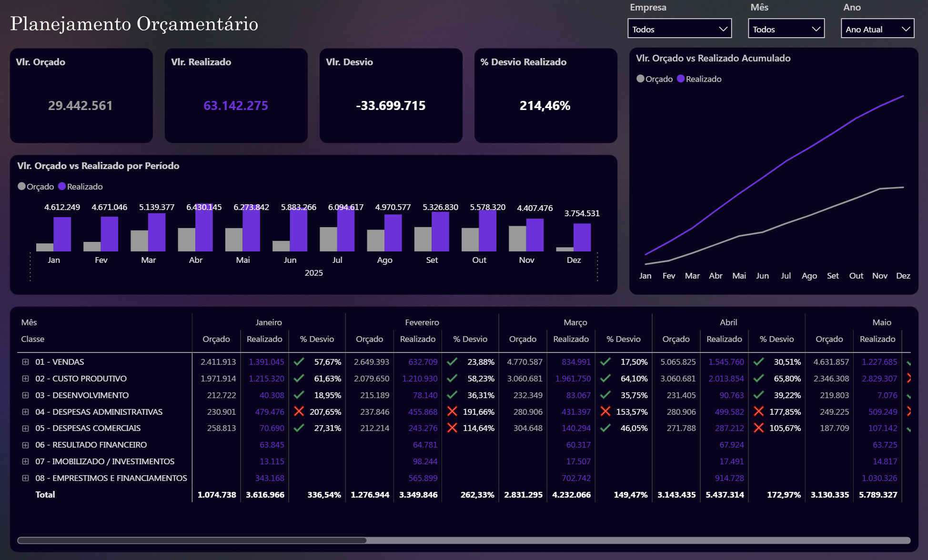Click red X icon for DESPESAS ADMINISTRATIVAS Janeiro

299,411
